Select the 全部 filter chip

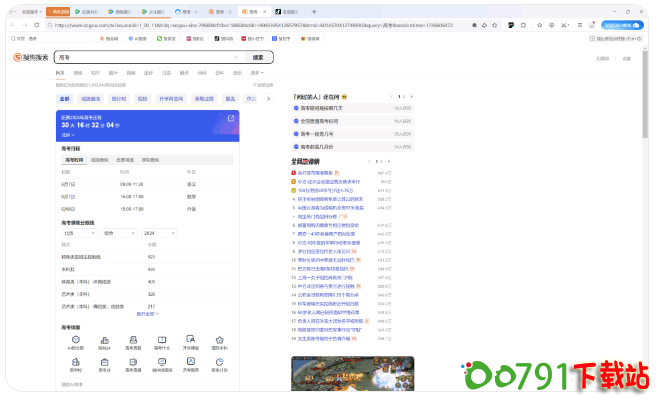click(65, 99)
